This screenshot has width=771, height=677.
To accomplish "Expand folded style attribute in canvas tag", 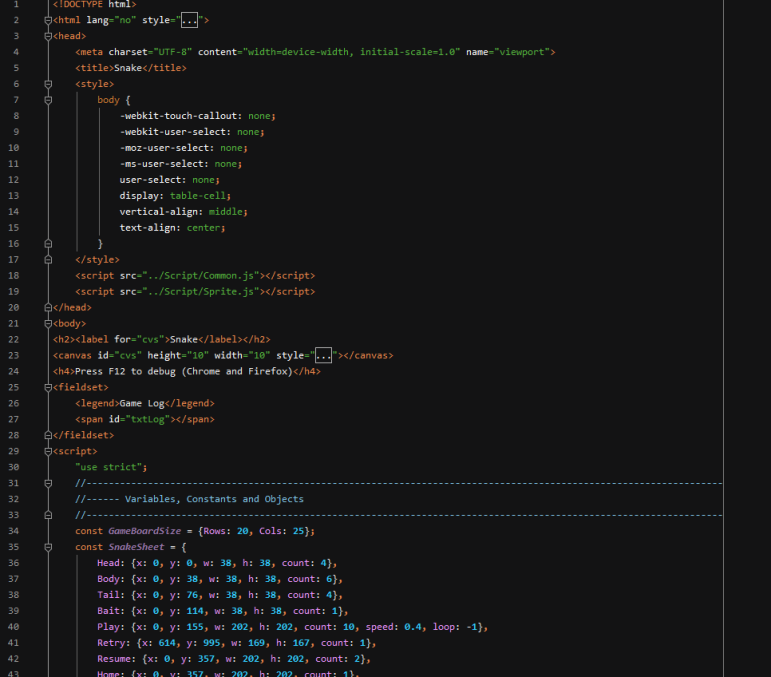I will tap(323, 355).
